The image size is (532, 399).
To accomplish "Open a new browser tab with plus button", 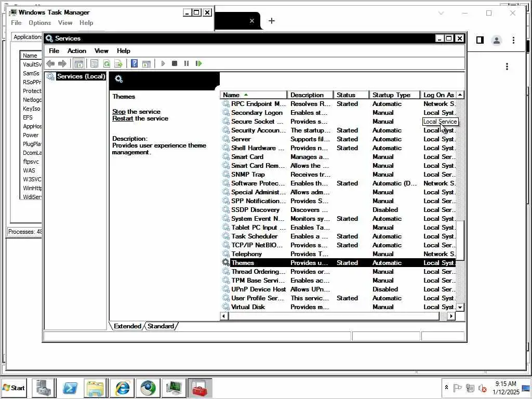I will click(271, 21).
